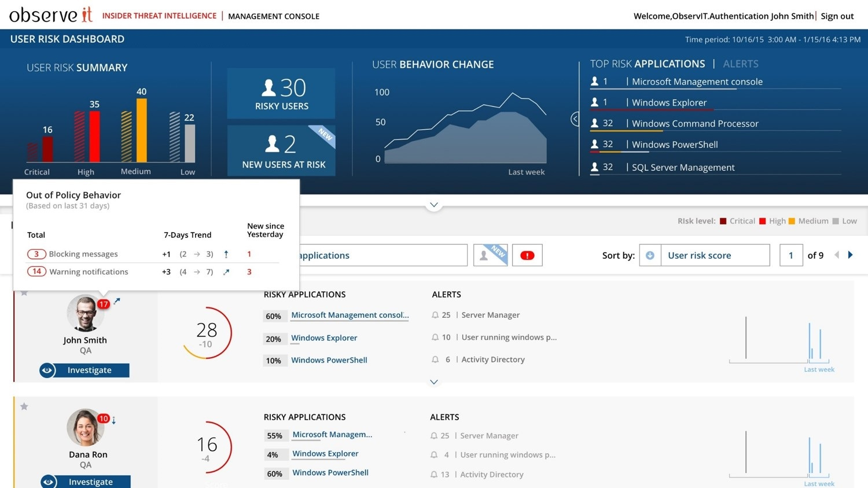Select top-list Windows Explorer with 1 user
This screenshot has width=868, height=488.
click(669, 102)
